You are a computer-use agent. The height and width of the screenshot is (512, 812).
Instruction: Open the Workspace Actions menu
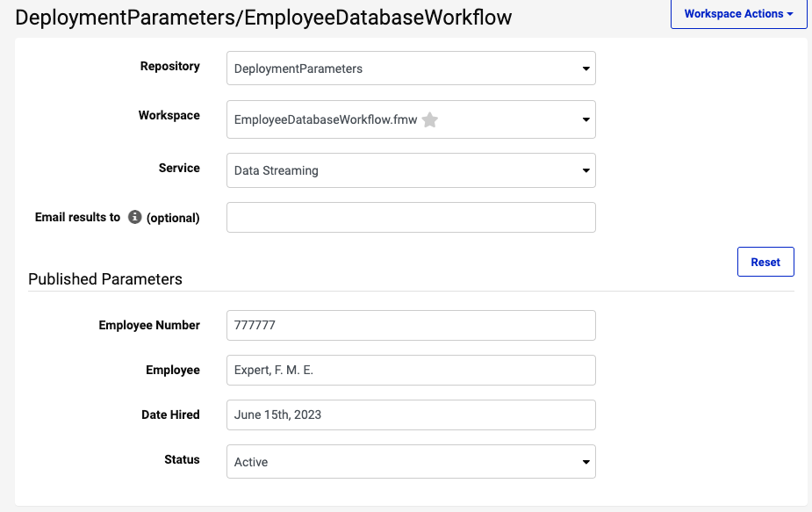pyautogui.click(x=739, y=14)
